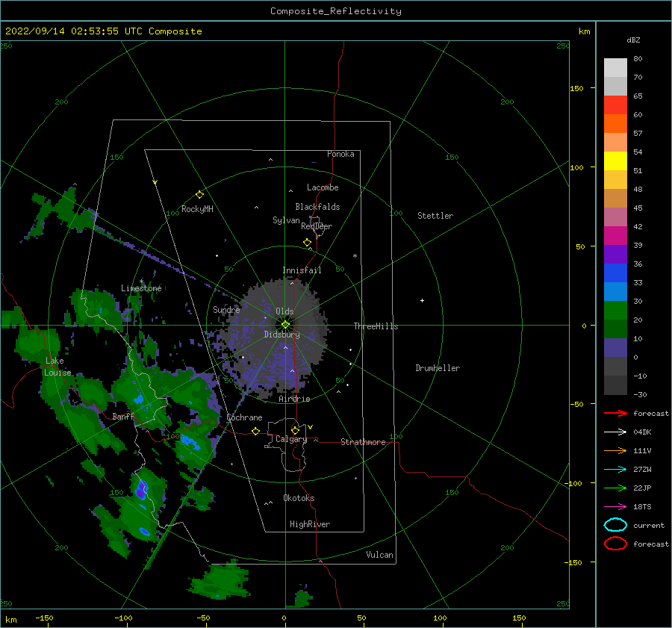Click the ThreeHills label
Viewport: 672px width, 628px height.
point(376,326)
